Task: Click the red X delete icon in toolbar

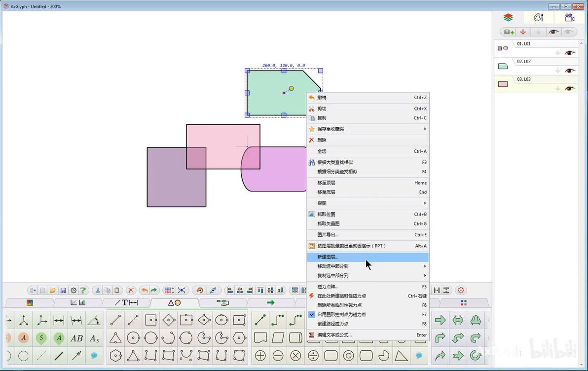Action: (131, 291)
